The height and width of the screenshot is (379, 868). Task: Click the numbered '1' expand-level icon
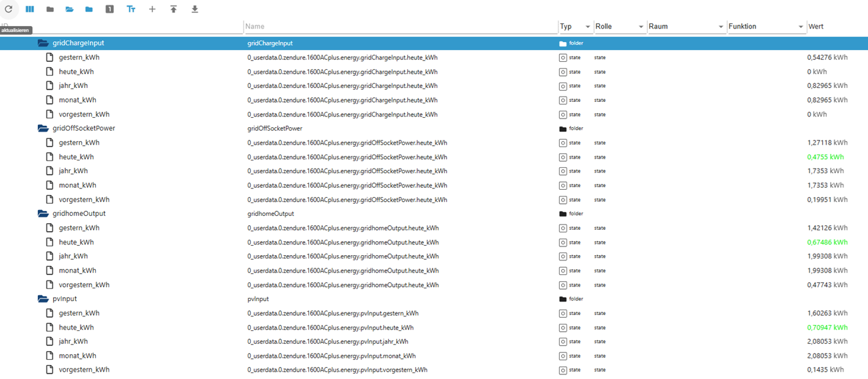(110, 9)
